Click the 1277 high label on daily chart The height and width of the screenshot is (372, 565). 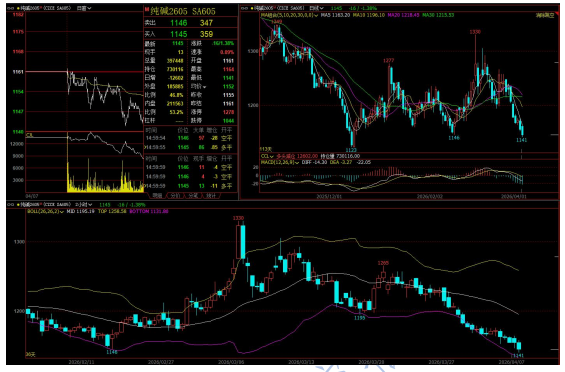(388, 61)
